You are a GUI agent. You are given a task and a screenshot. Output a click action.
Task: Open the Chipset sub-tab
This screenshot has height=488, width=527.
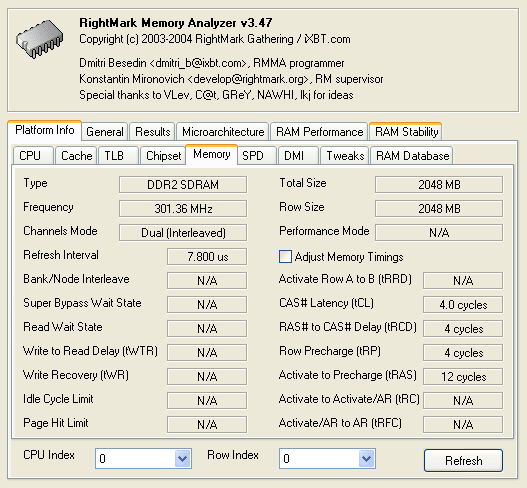(x=164, y=156)
